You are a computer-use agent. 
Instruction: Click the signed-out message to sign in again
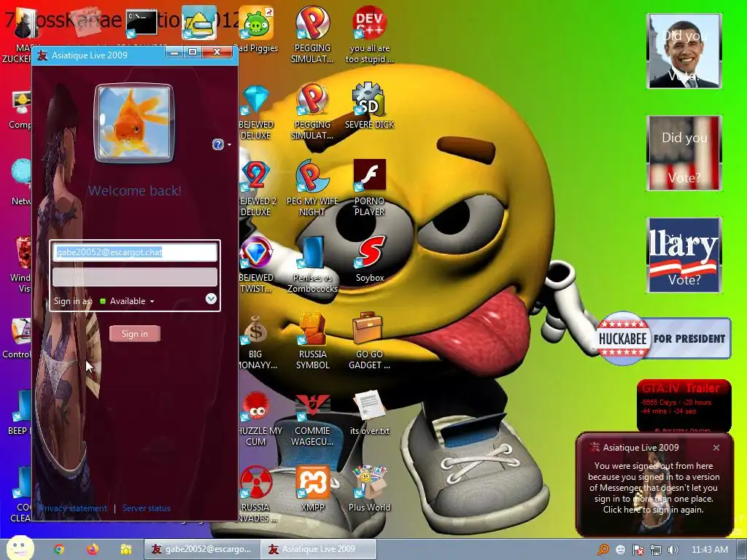click(x=653, y=488)
